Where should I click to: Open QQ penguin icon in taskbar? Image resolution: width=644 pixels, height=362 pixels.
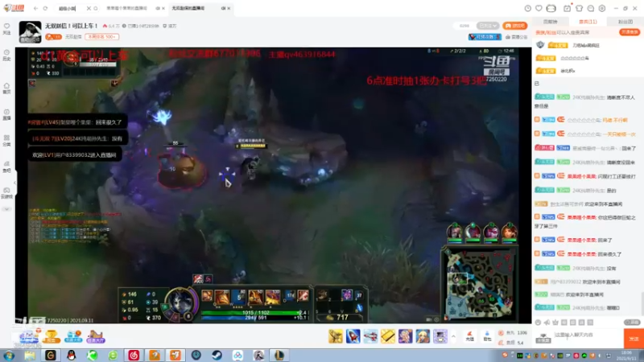coord(71,356)
